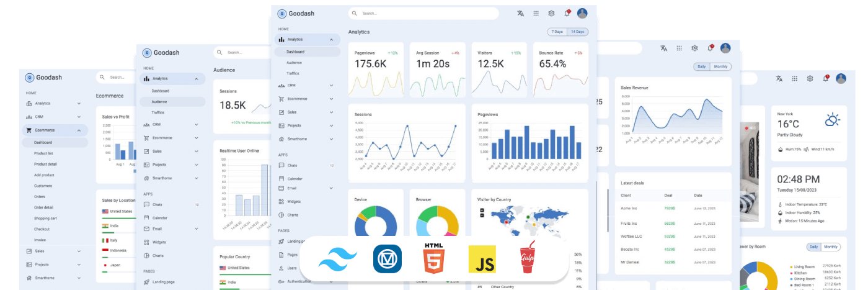Collapse the Analytics menu in the Audience window sidebar
Screen dimensions: 868x290
[x=196, y=79]
